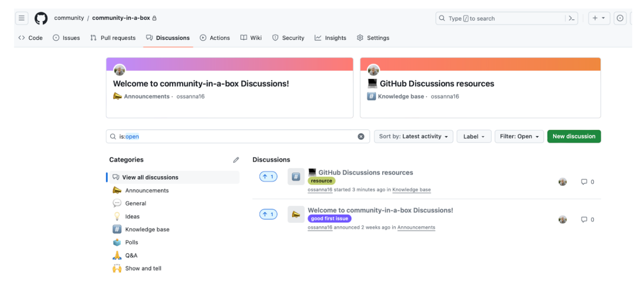Clear the search query with the X button
This screenshot has height=283, width=644.
(x=361, y=136)
